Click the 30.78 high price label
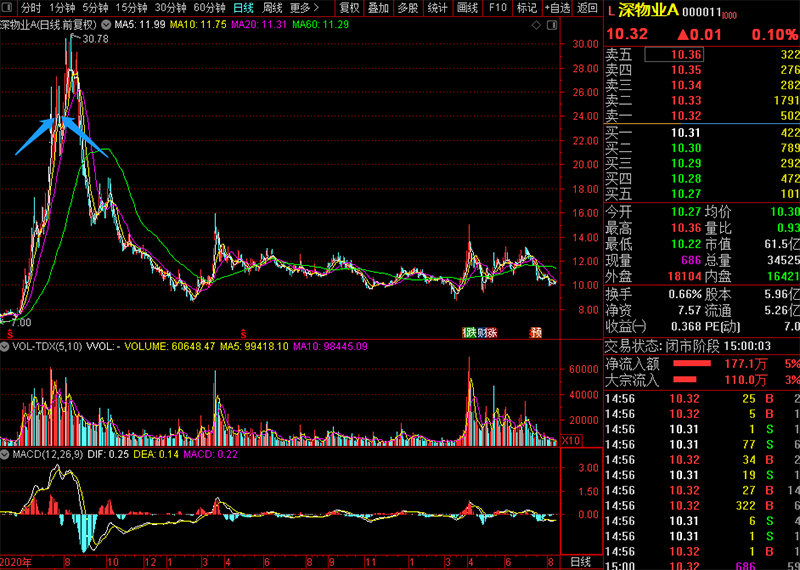The height and width of the screenshot is (570, 800). 95,38
